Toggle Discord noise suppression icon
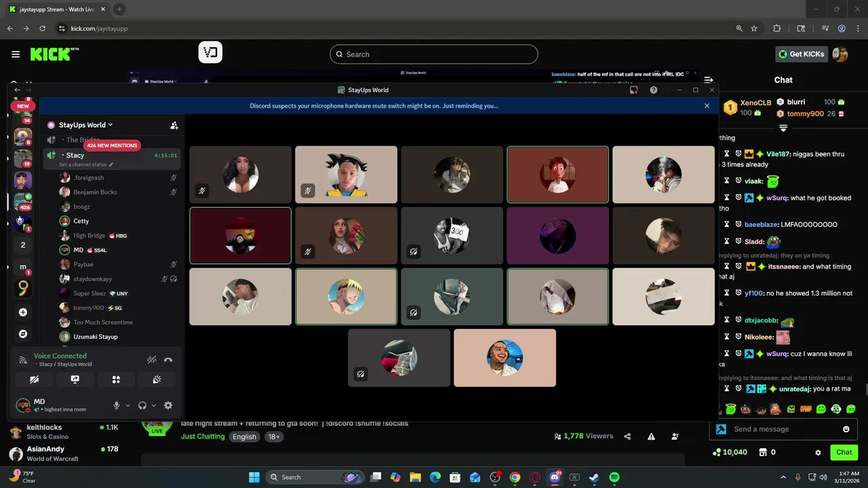Image resolution: width=868 pixels, height=488 pixels. [x=152, y=360]
